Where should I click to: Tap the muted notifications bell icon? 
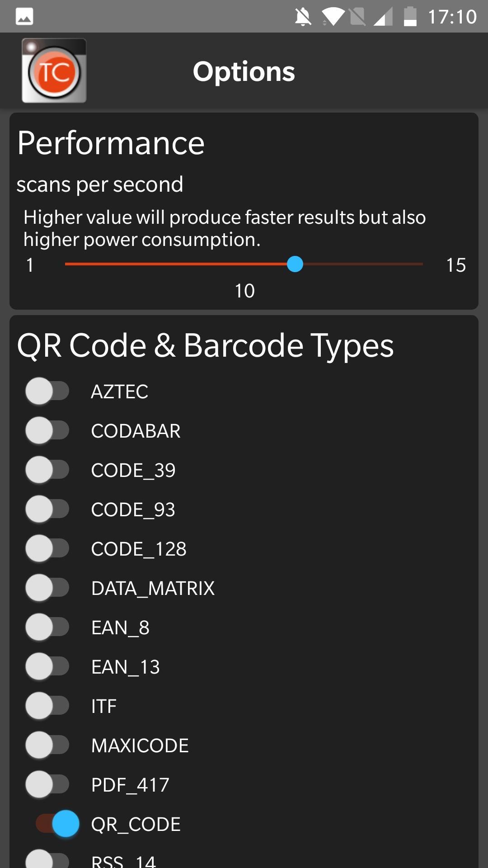pos(303,17)
